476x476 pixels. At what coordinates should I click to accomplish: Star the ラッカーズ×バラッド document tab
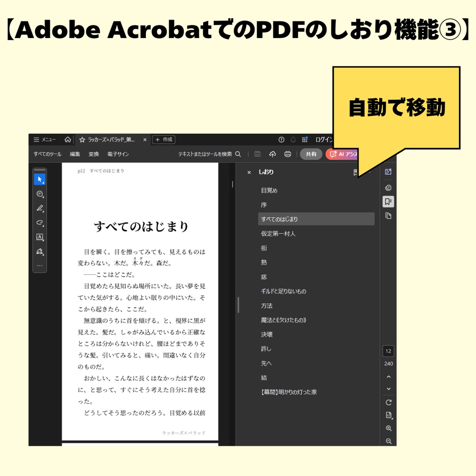point(82,139)
